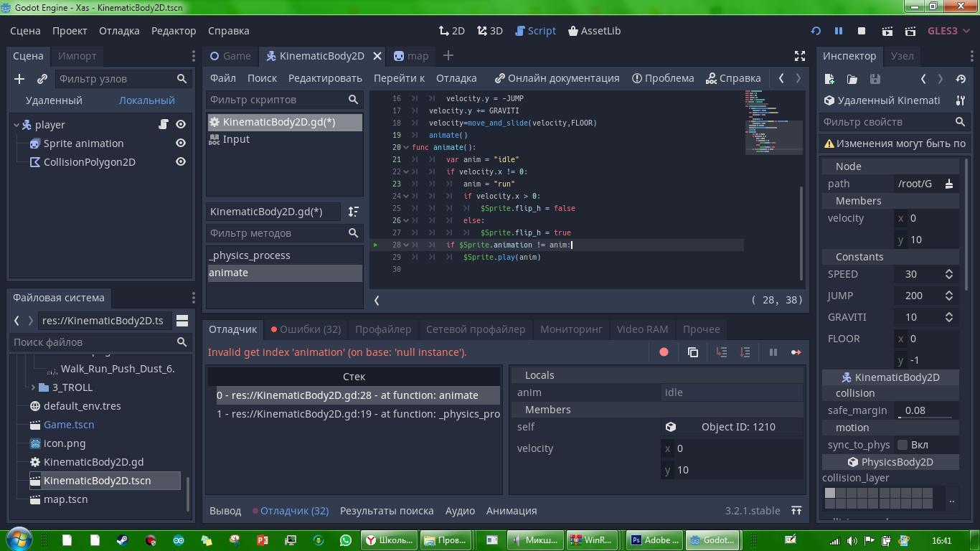Add a new node in Scene dock
Viewport: 980px width, 551px height.
[x=19, y=79]
